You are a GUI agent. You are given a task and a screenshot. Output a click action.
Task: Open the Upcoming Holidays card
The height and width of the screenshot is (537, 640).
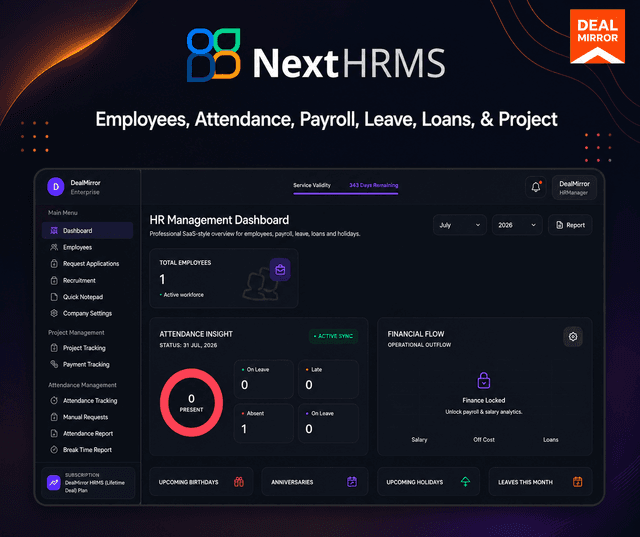[428, 482]
